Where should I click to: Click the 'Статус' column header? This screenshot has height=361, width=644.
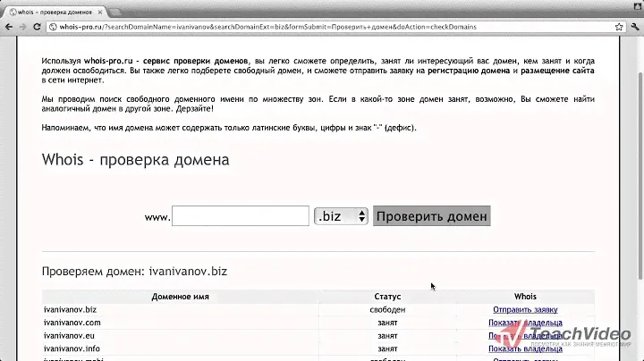point(387,296)
